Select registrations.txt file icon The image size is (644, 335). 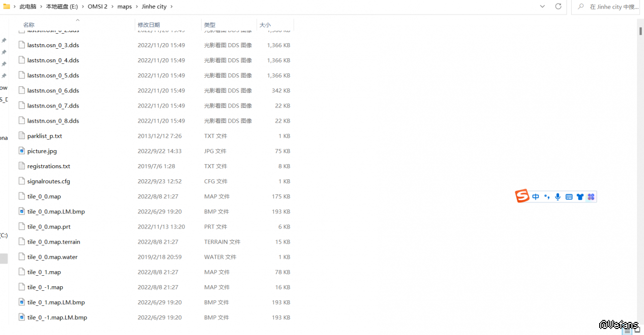pyautogui.click(x=22, y=166)
